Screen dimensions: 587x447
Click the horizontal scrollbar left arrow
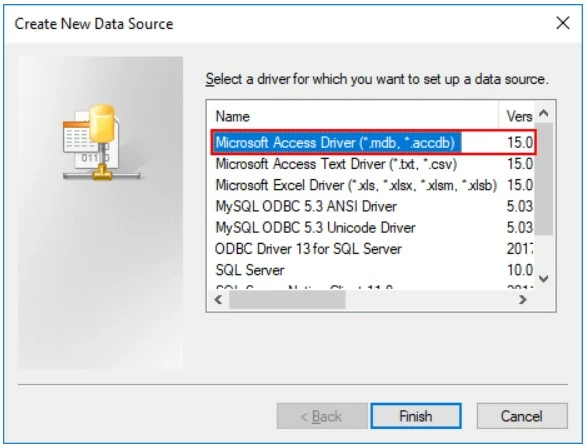click(219, 299)
